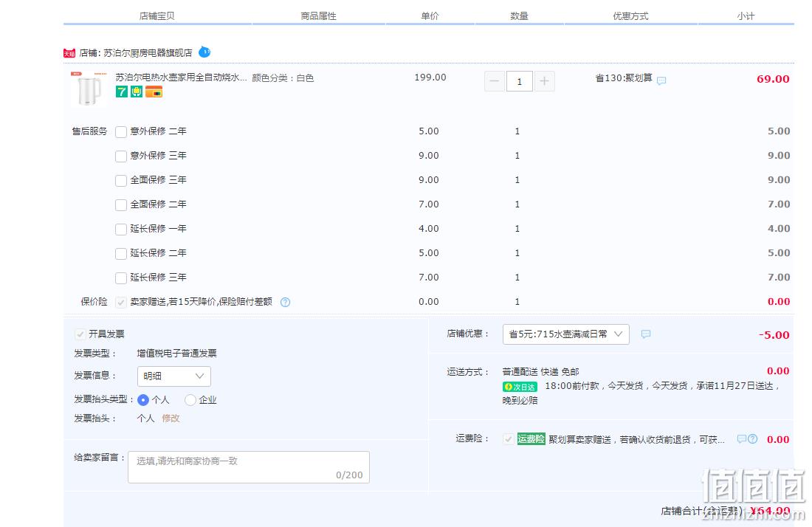Click the 单价 column header
This screenshot has width=812, height=527.
430,16
